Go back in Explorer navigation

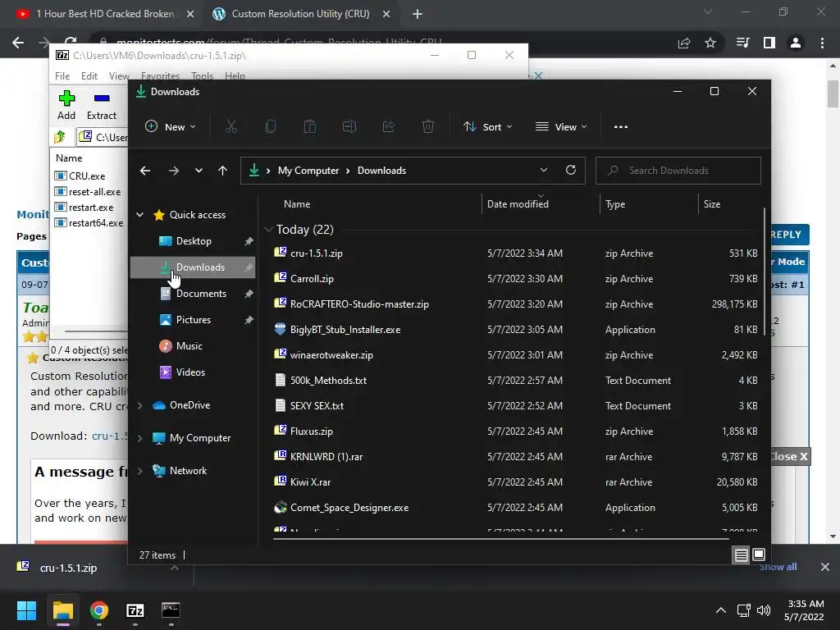pyautogui.click(x=145, y=171)
